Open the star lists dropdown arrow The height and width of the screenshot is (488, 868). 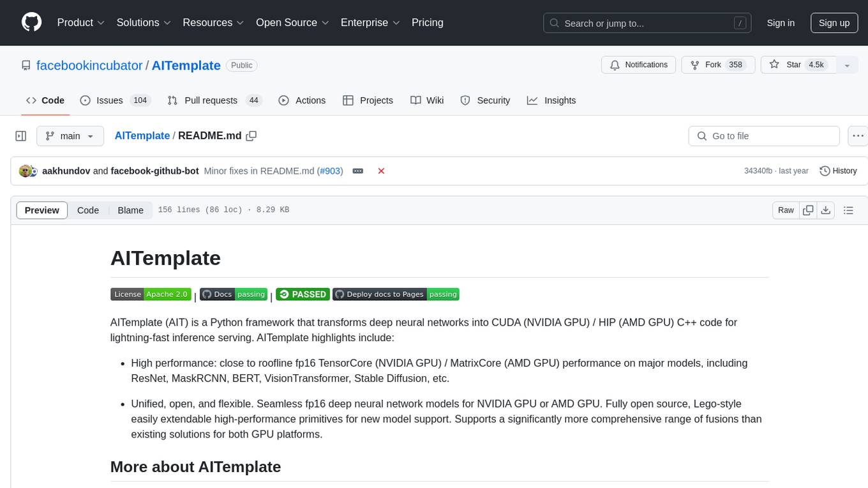[847, 65]
